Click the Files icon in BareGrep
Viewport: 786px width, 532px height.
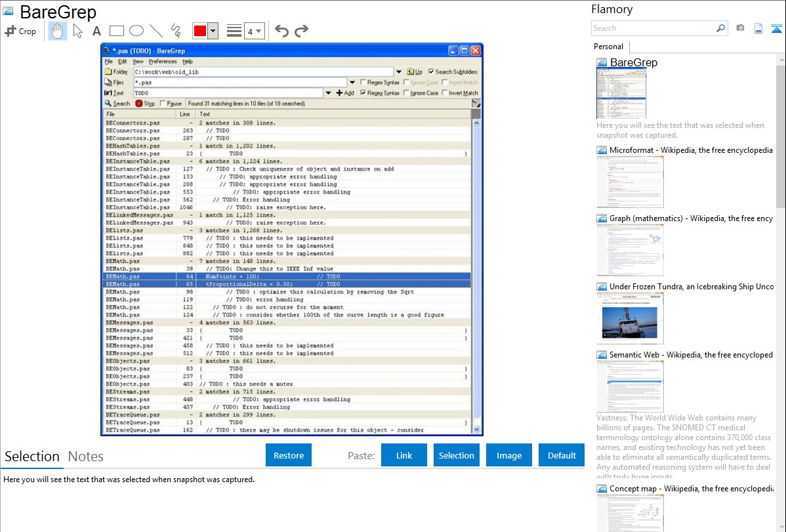coord(108,82)
